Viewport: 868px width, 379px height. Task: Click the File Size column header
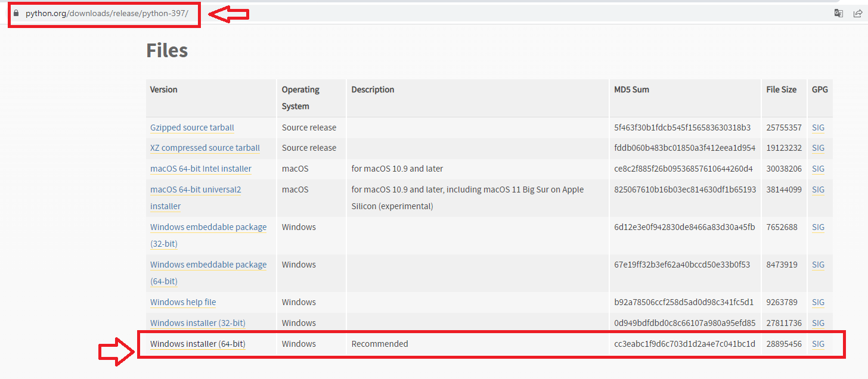click(781, 89)
